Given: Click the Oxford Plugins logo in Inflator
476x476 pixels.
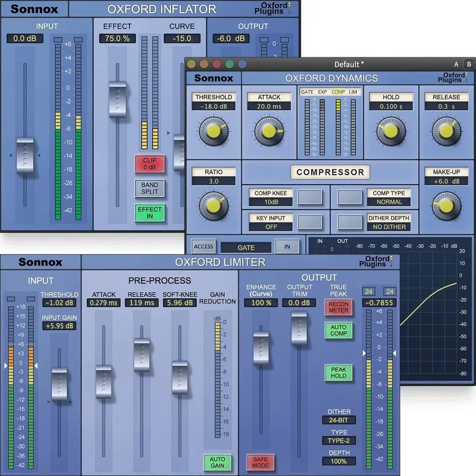Looking at the screenshot, I should (273, 8).
